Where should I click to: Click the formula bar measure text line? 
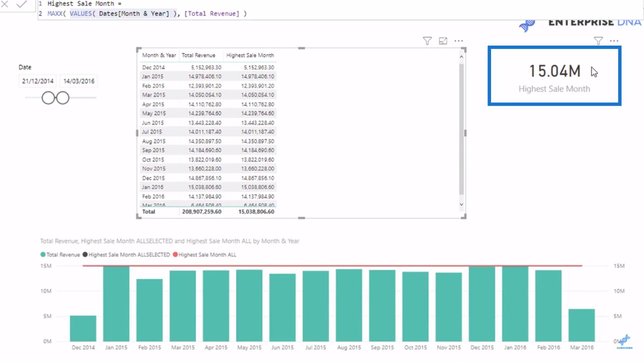click(147, 13)
